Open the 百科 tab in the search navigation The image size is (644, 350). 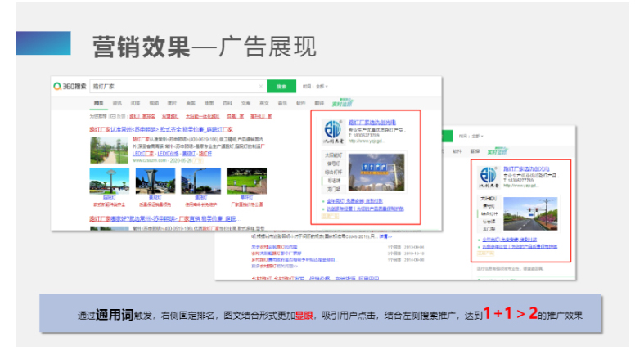(x=227, y=103)
